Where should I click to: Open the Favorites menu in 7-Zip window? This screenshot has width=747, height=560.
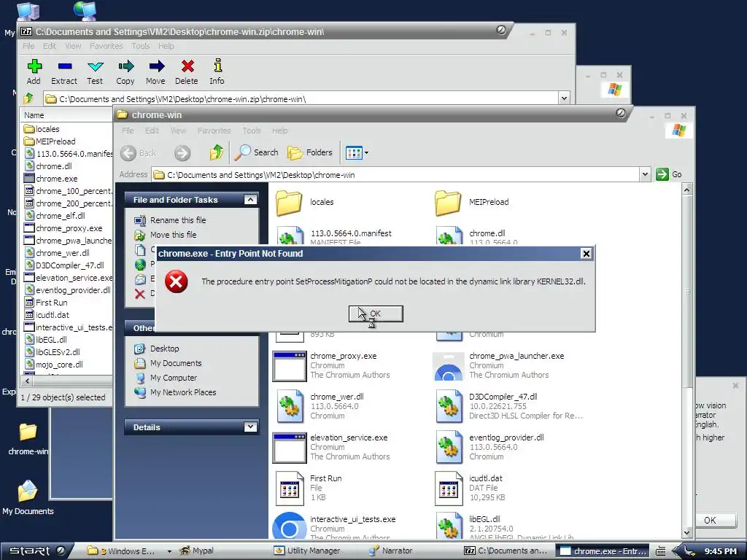click(x=107, y=46)
